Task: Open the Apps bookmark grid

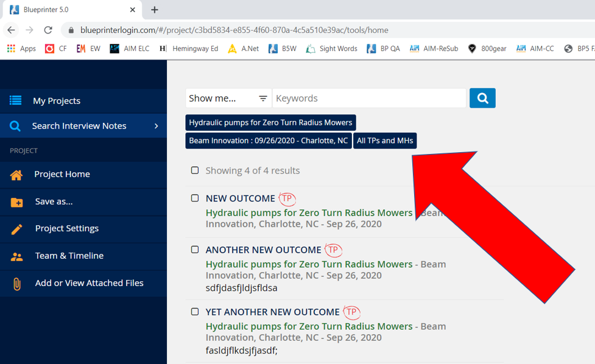Action: click(x=21, y=49)
